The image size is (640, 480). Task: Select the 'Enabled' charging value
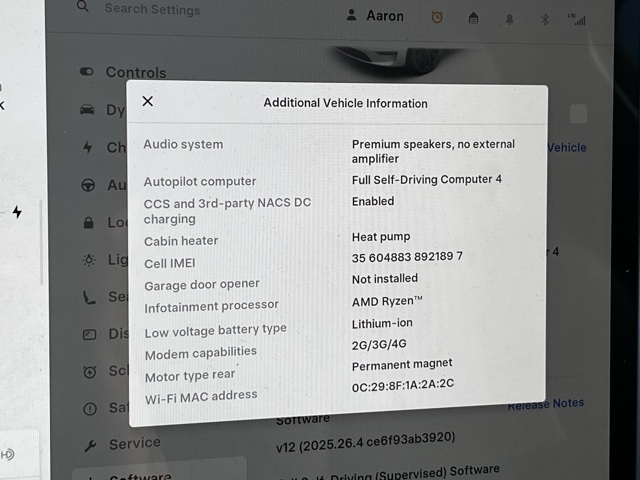(x=373, y=201)
